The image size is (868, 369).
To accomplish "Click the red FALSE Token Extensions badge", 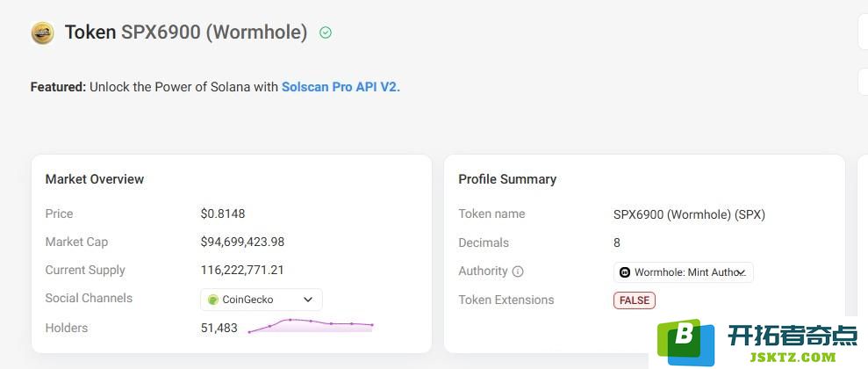I will tap(635, 300).
